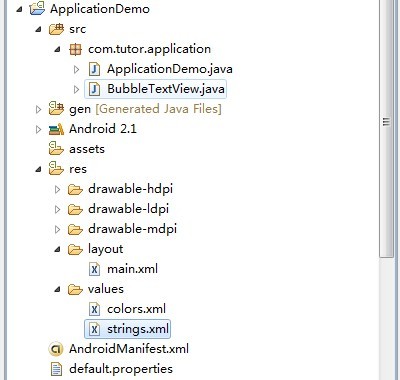
Task: Click the Android 2.1 library icon
Action: [56, 129]
